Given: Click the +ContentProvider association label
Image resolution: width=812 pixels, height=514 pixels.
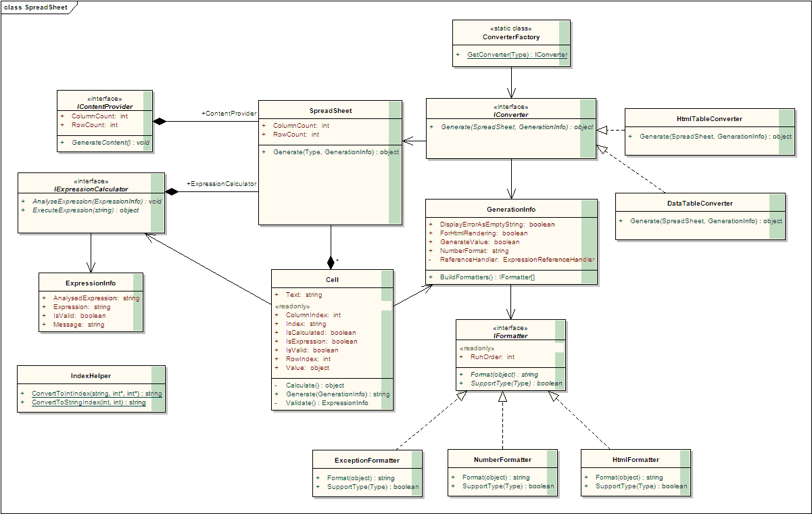Looking at the screenshot, I should coord(229,114).
